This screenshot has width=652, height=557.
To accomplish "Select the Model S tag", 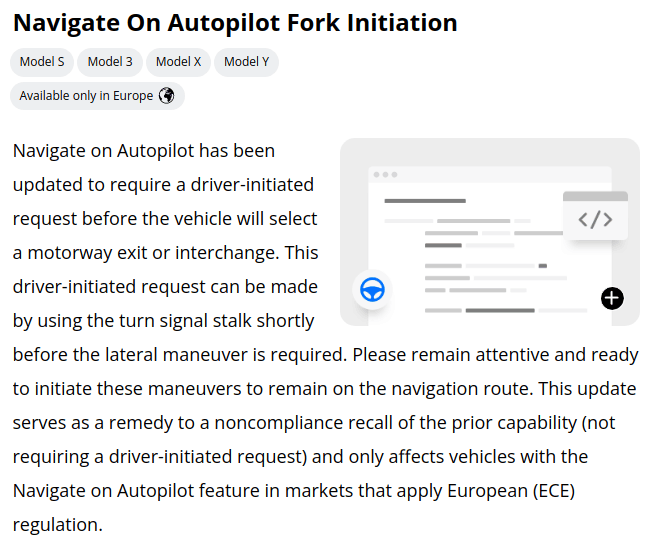I will (42, 62).
